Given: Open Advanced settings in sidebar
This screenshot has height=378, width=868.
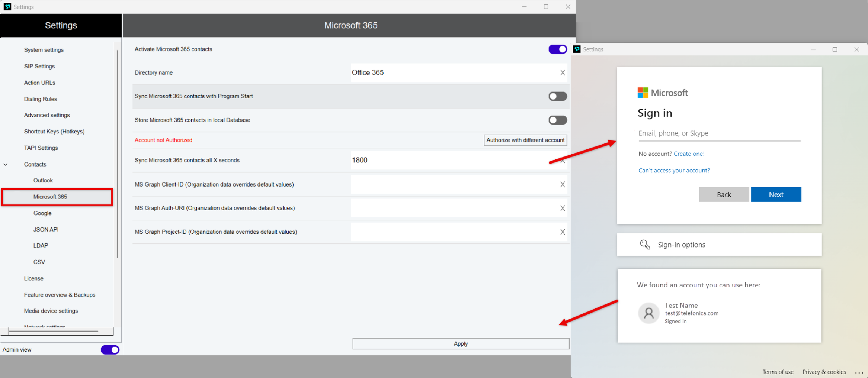Looking at the screenshot, I should tap(47, 115).
